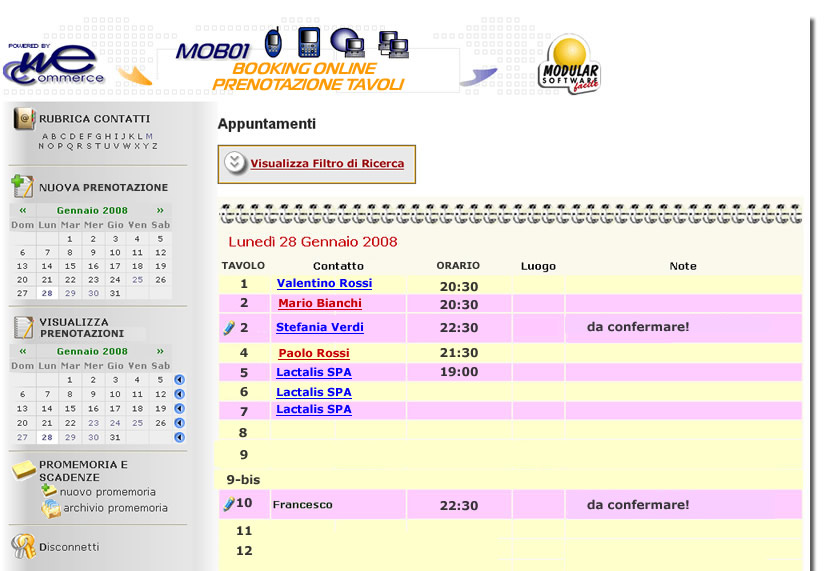Viewport: 832px width, 571px height.
Task: Open the Rubrica Contatti address book icon
Action: click(x=24, y=118)
